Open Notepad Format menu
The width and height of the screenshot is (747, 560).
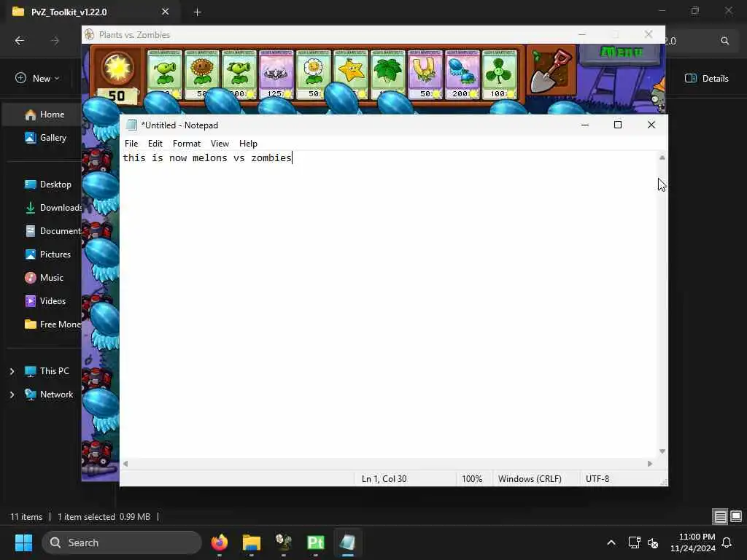click(186, 144)
